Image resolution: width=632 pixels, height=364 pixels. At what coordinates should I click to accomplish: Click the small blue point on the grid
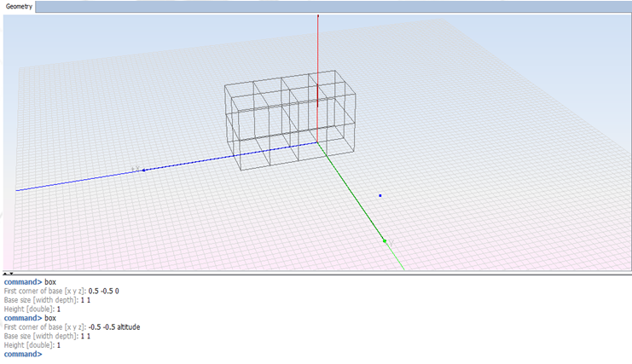[x=380, y=195]
